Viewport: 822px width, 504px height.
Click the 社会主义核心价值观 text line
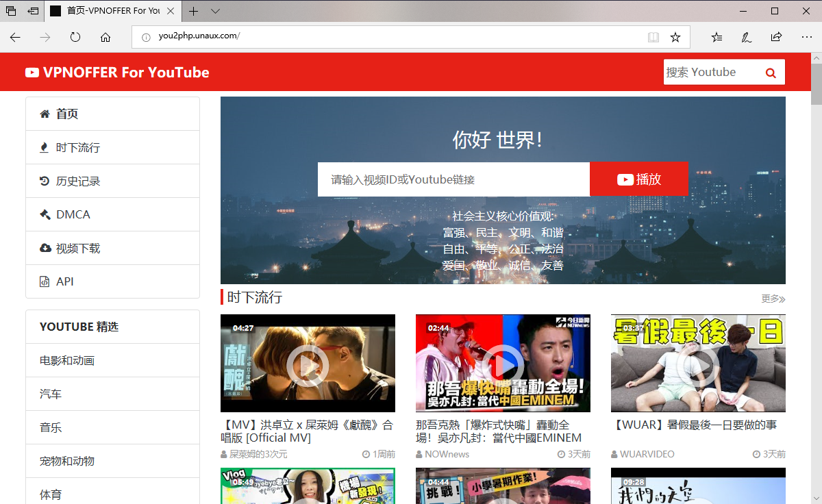tap(503, 216)
